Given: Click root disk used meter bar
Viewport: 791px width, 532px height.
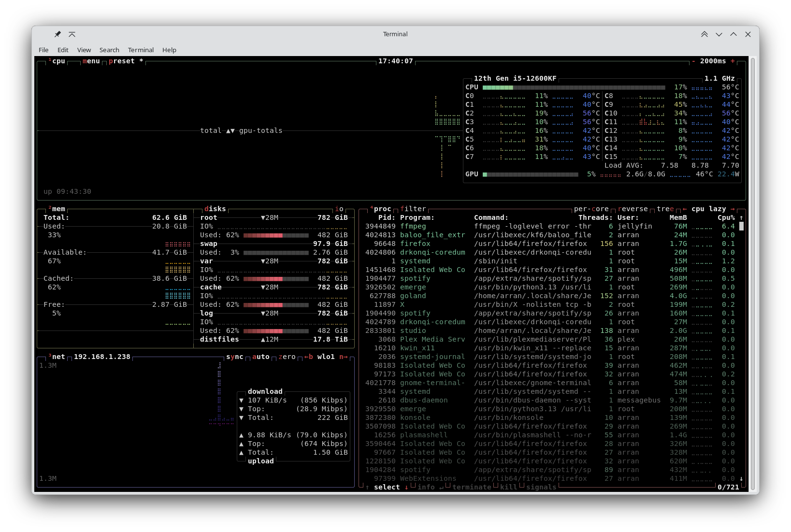Looking at the screenshot, I should pos(276,235).
